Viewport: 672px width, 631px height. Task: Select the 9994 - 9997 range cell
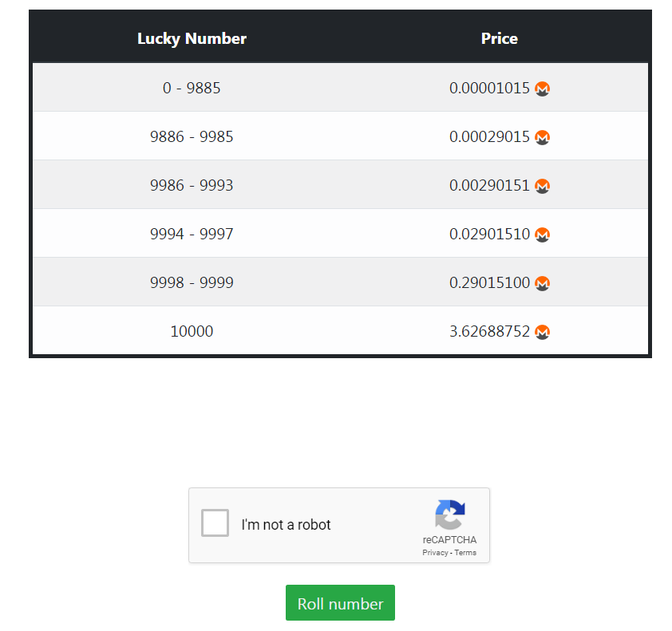point(192,234)
